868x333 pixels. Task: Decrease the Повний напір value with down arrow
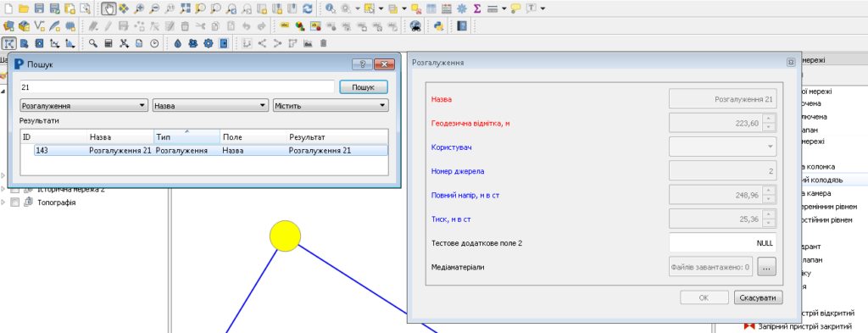[x=769, y=200]
